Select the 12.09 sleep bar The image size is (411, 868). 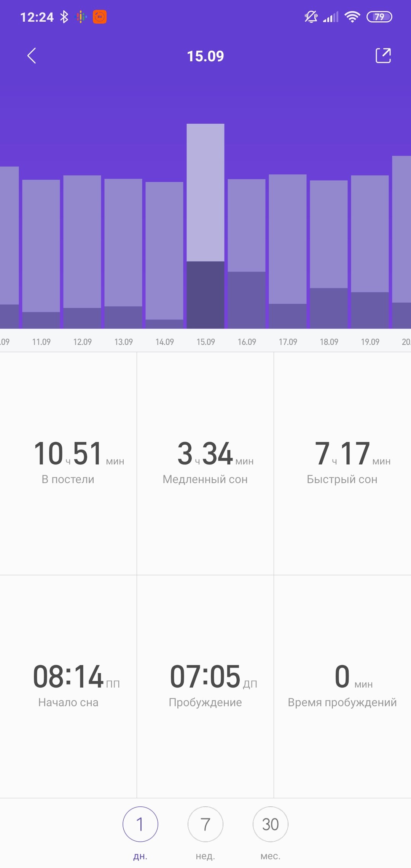[82, 252]
